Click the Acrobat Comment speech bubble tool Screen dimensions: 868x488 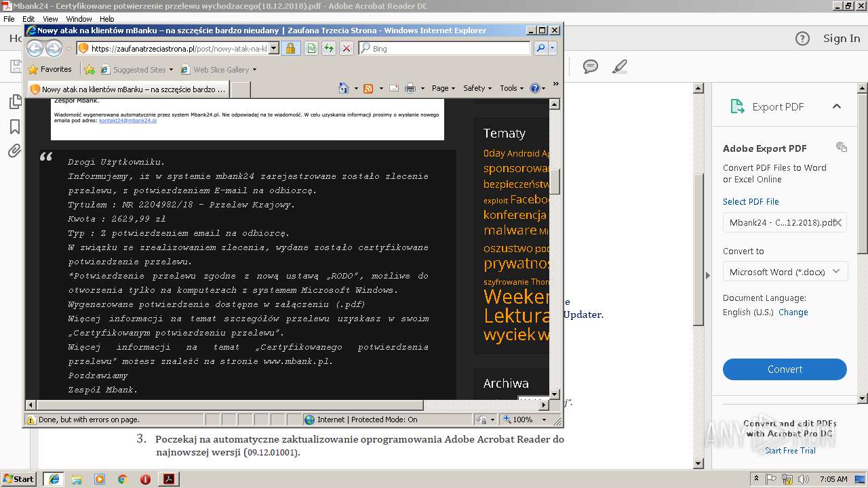pyautogui.click(x=591, y=66)
